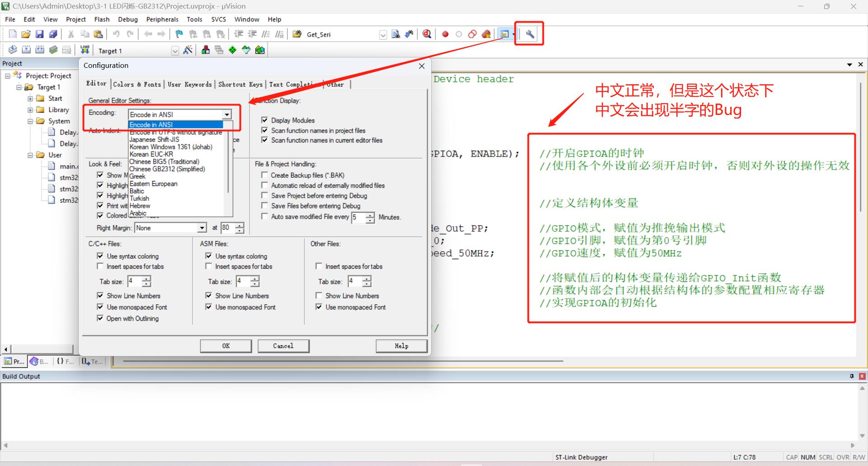
Task: Click OK in Configuration dialog
Action: (226, 346)
